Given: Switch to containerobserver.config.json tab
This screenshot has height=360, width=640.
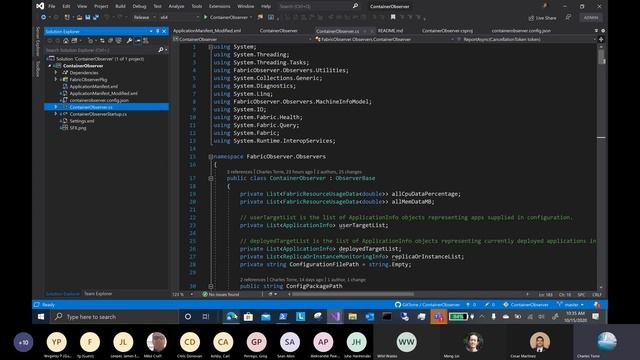Looking at the screenshot, I should 521,31.
